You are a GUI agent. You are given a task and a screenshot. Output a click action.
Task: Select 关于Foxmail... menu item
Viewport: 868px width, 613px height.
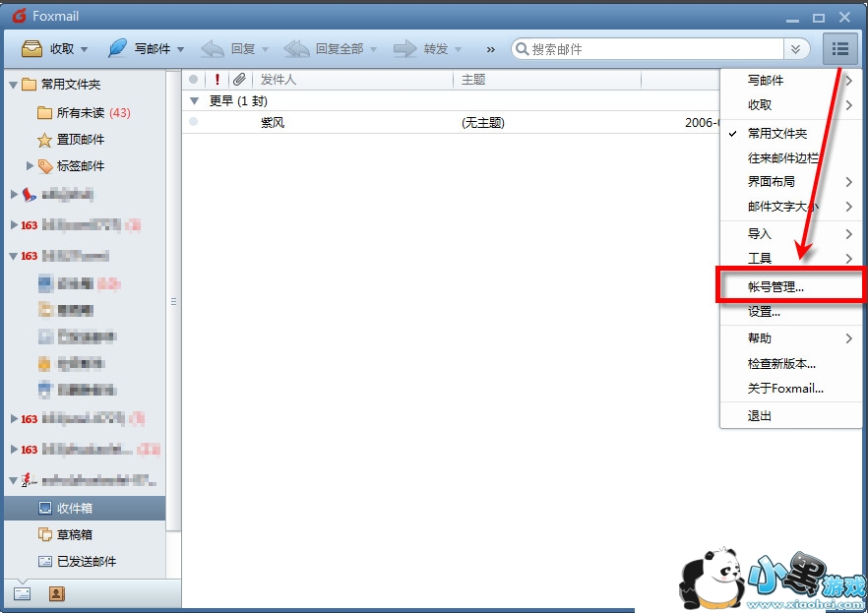tap(790, 389)
